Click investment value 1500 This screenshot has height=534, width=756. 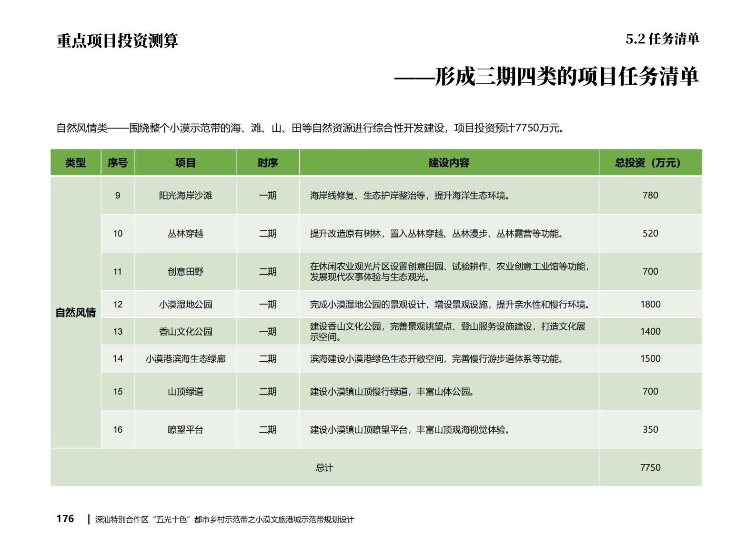650,359
